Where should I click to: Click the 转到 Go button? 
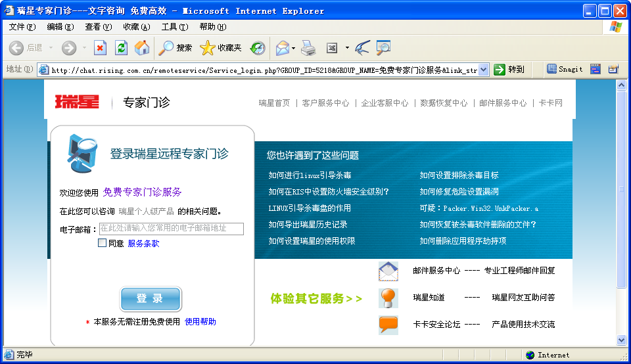[x=509, y=70]
